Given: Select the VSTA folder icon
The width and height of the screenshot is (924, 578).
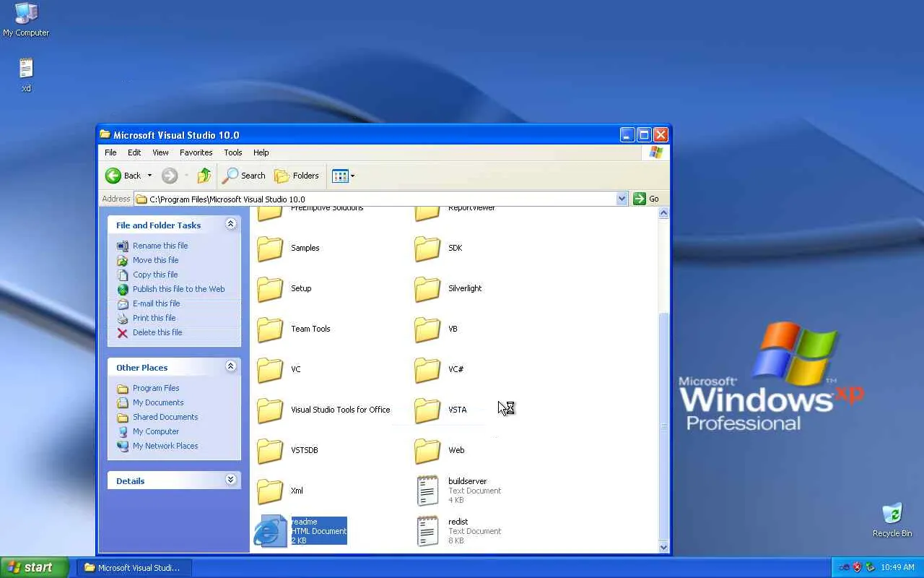Looking at the screenshot, I should pos(427,410).
